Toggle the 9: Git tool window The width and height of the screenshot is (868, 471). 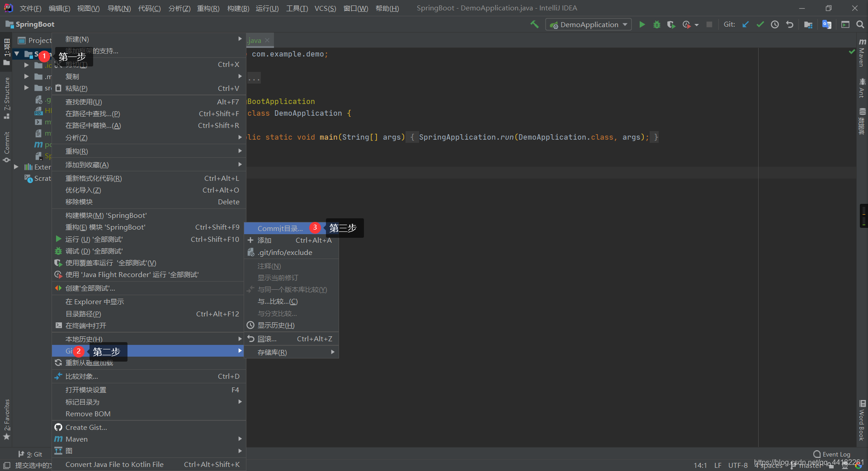(30, 454)
